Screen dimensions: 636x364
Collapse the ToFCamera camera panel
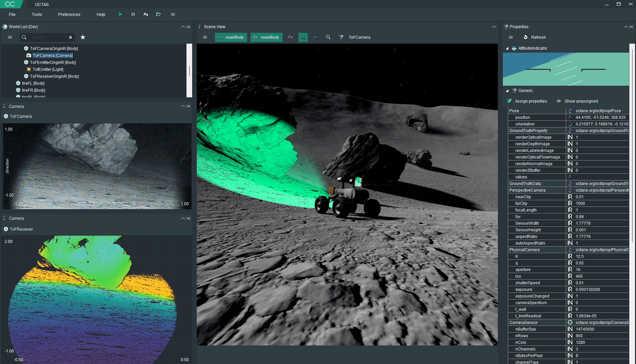point(183,106)
